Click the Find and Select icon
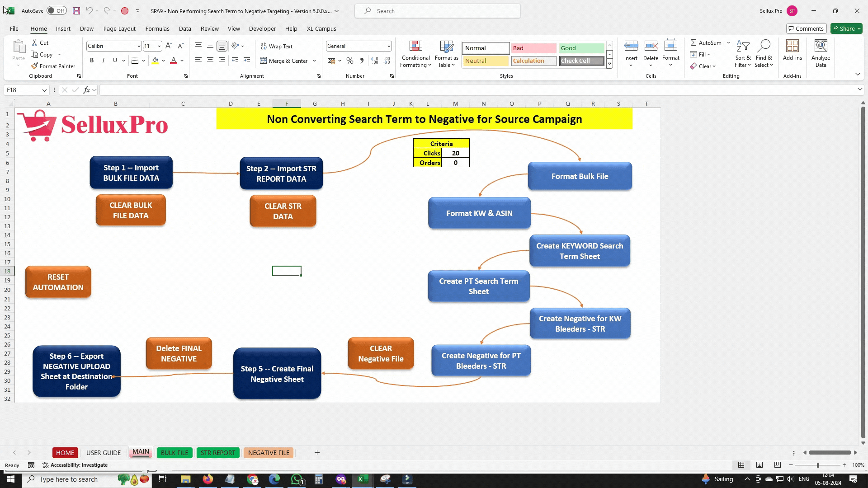868x488 pixels. (x=764, y=53)
